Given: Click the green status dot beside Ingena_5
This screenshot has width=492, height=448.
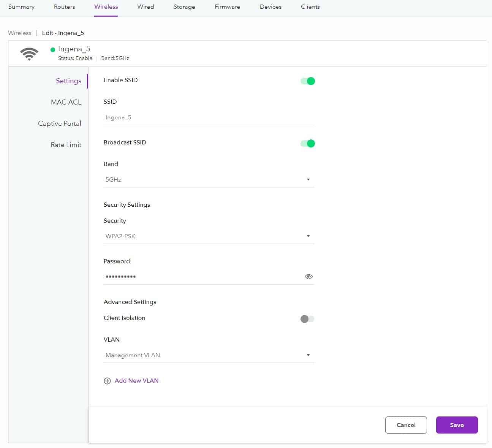Looking at the screenshot, I should [x=53, y=49].
